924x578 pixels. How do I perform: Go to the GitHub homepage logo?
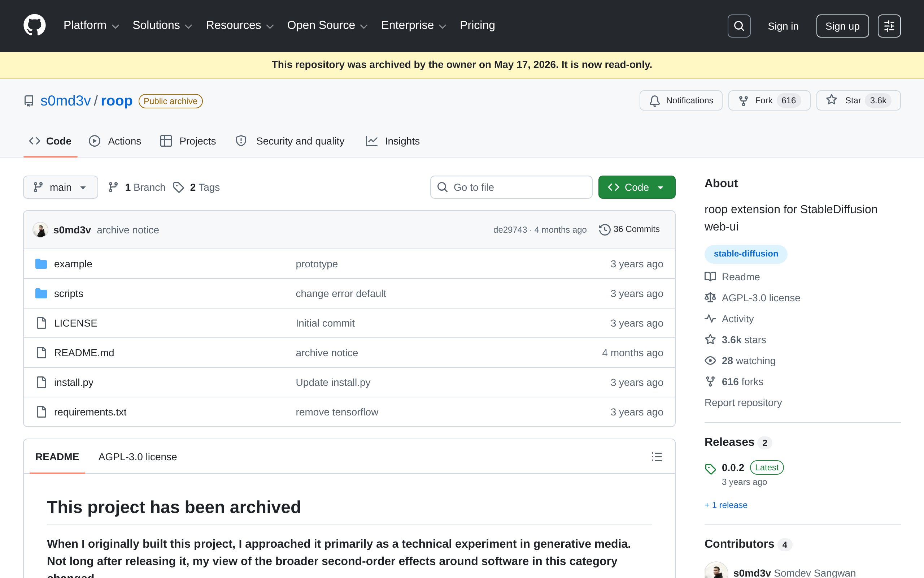tap(34, 25)
